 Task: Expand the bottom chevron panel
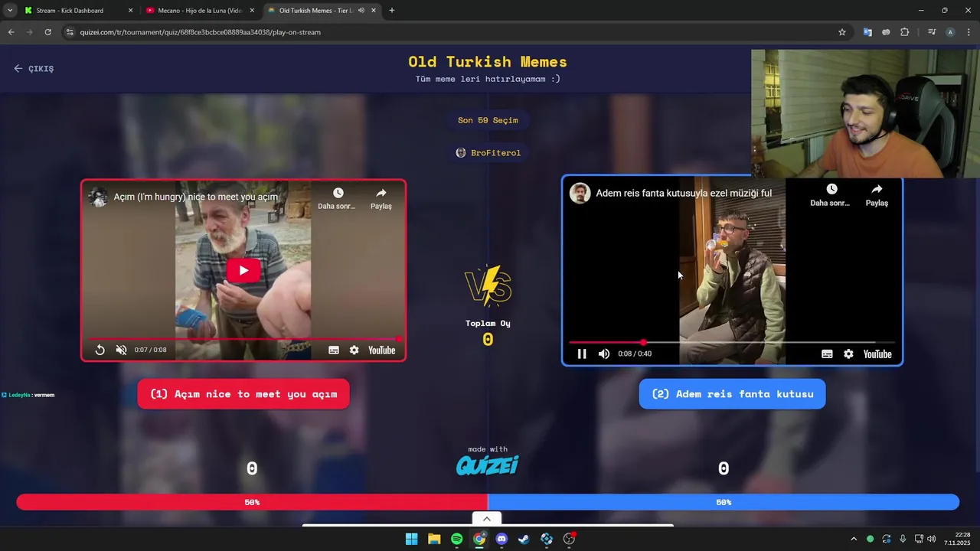pyautogui.click(x=486, y=519)
